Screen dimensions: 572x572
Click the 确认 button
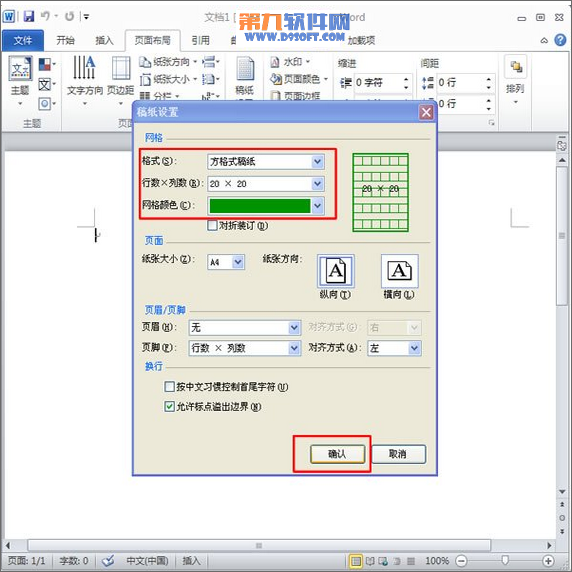[337, 454]
